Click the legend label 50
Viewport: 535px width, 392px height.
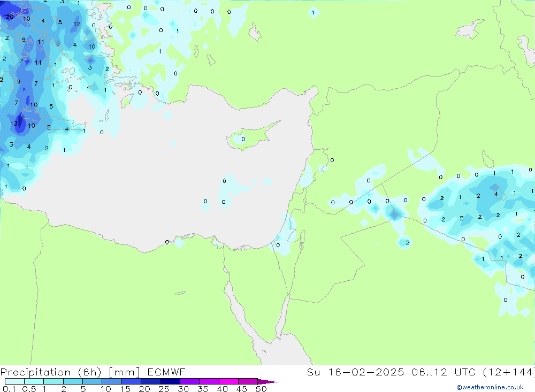point(261,389)
